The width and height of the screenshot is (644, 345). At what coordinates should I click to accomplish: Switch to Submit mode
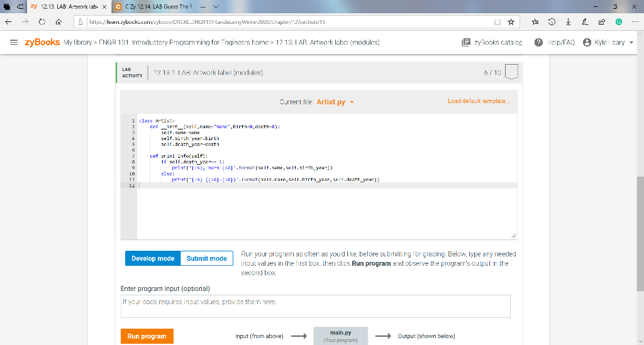point(206,258)
